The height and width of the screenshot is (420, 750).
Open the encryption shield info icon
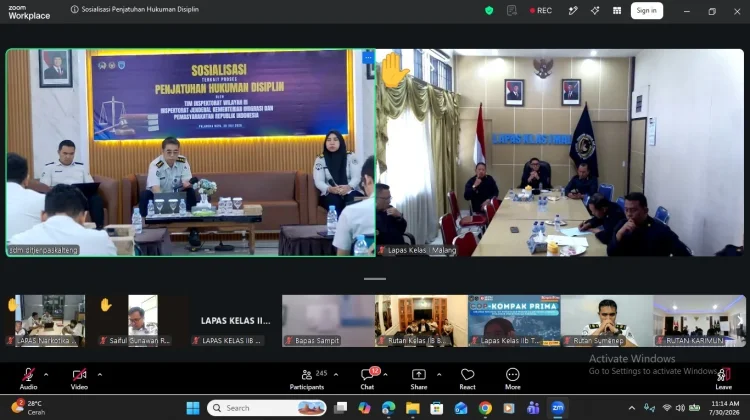click(x=489, y=11)
